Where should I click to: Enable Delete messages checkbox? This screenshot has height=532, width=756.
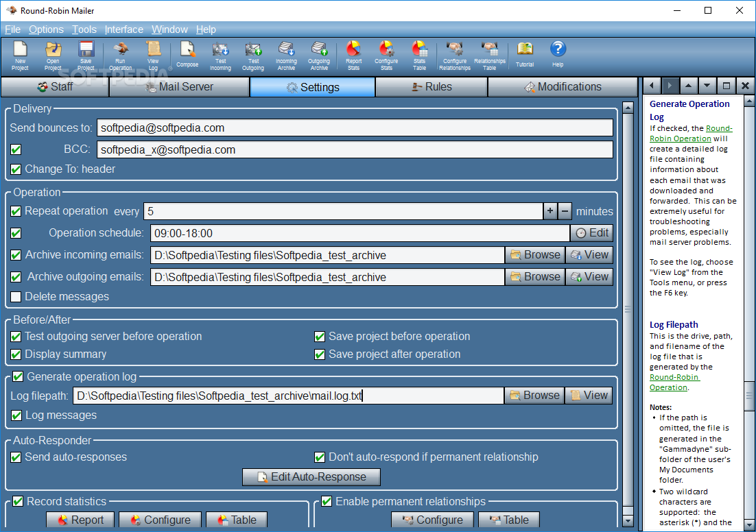click(x=16, y=297)
